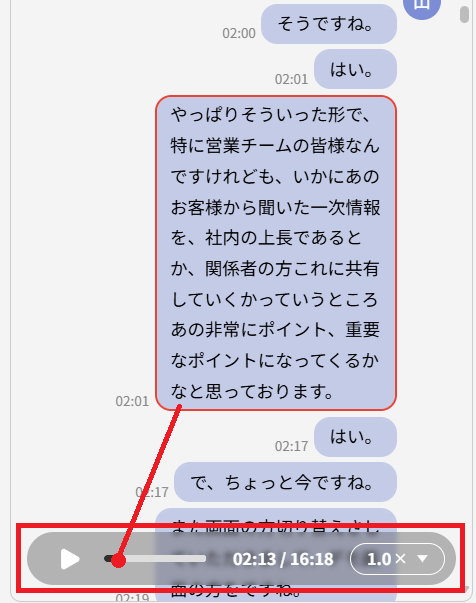Viewport: 476px width, 603px height.
Task: Click the 02:01 timestamp beside long message
Action: click(x=132, y=401)
